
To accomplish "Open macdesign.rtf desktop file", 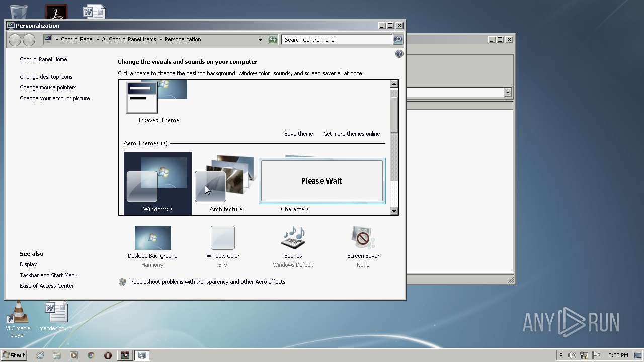I will click(55, 317).
